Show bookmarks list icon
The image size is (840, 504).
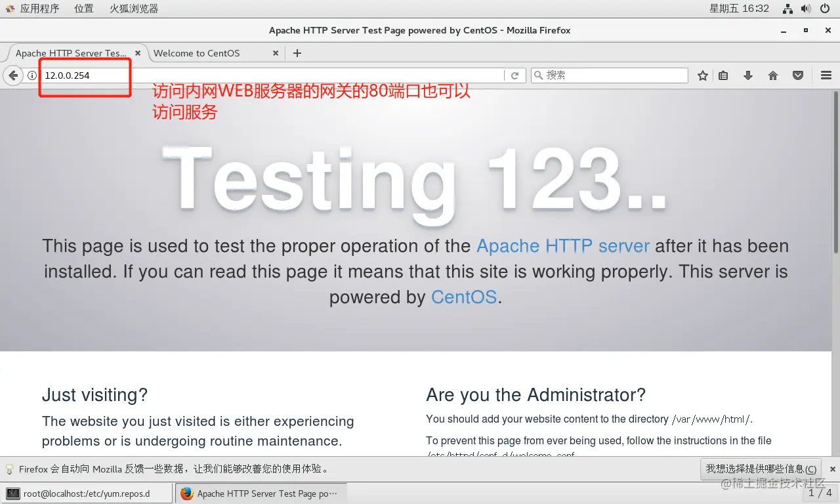click(x=723, y=75)
